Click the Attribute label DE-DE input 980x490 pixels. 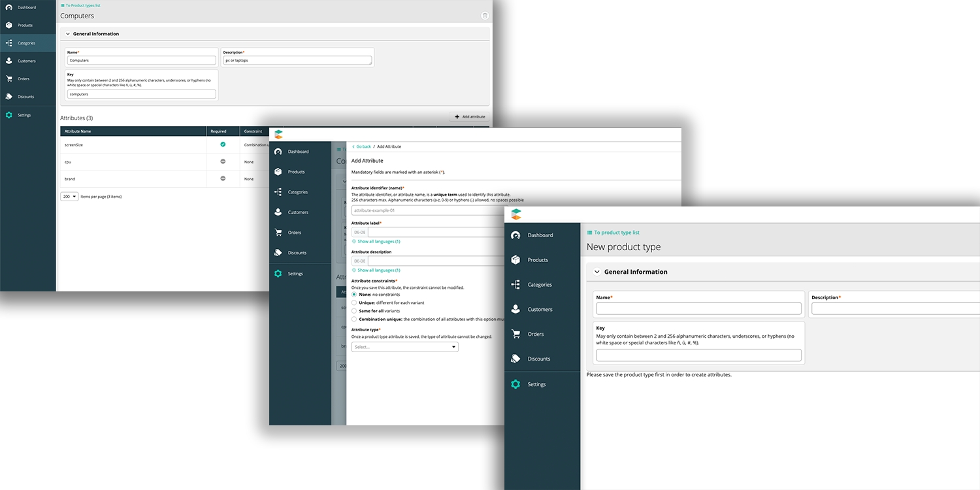436,232
